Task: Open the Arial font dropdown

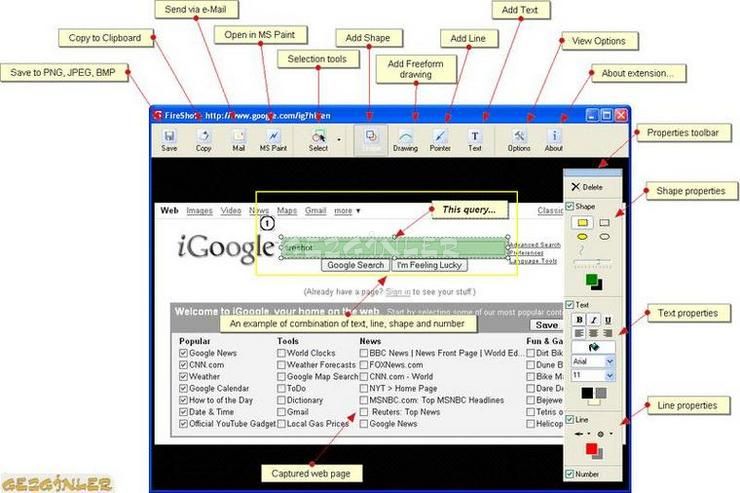Action: pyautogui.click(x=610, y=361)
